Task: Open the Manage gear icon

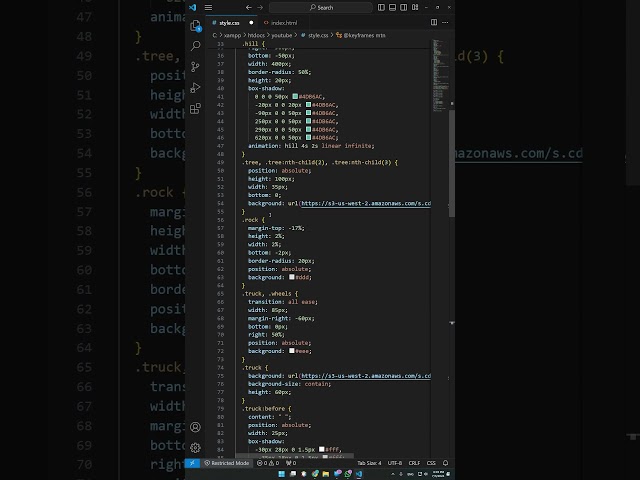Action: tap(196, 448)
